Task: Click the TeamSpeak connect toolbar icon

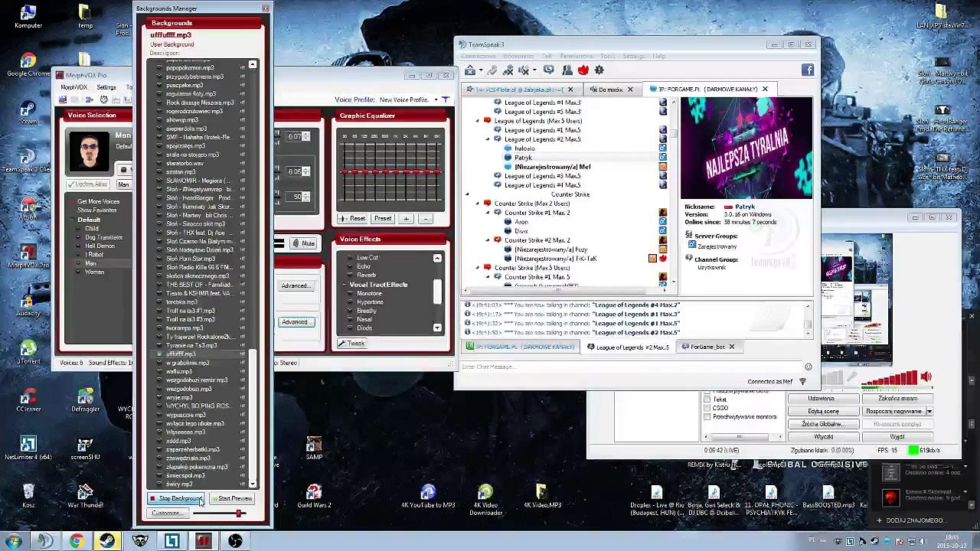Action: click(470, 70)
